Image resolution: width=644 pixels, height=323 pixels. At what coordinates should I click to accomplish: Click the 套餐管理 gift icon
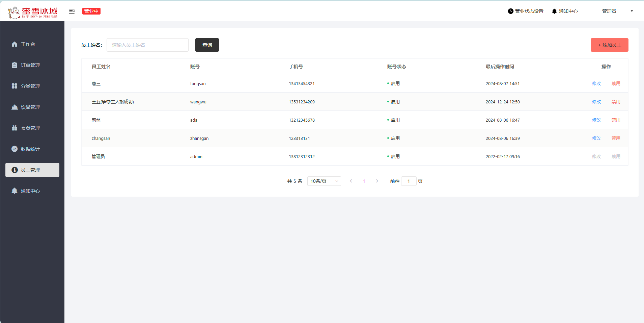click(15, 128)
